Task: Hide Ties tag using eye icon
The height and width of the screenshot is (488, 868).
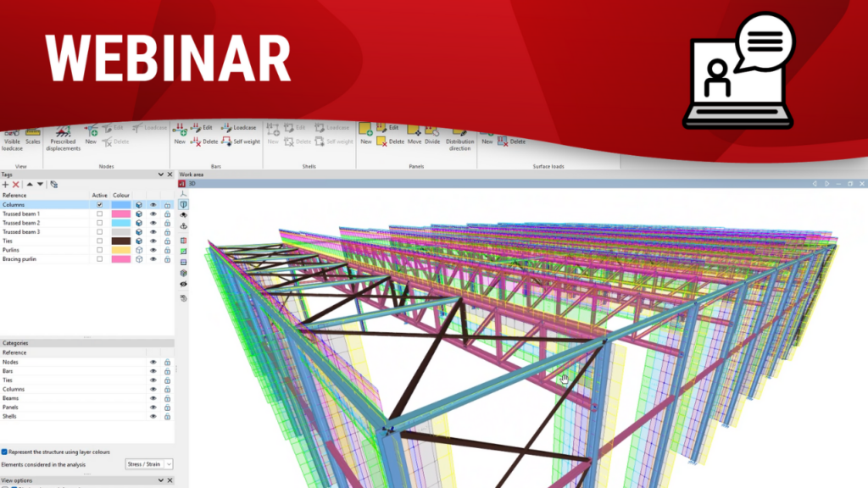Action: [153, 241]
